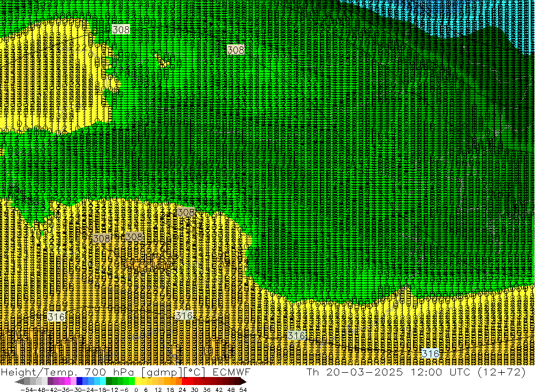Click the gray left arrow end of the colorbar
This screenshot has height=392, width=535.
[x=19, y=381]
